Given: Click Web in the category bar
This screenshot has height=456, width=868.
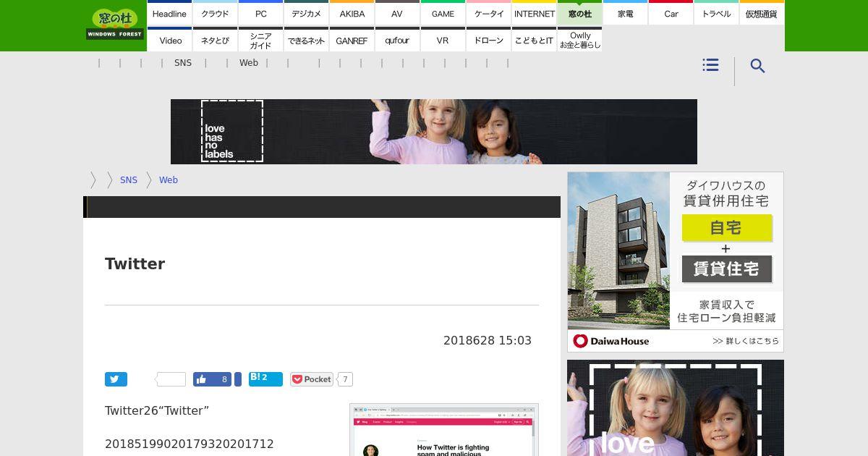Looking at the screenshot, I should [249, 63].
